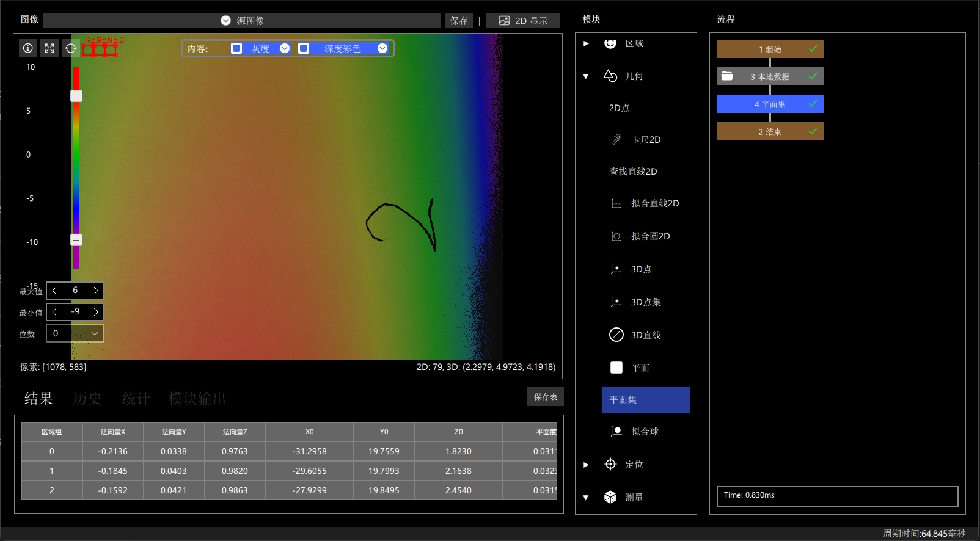
Task: Select step 2 结束 in flow
Action: [x=770, y=131]
